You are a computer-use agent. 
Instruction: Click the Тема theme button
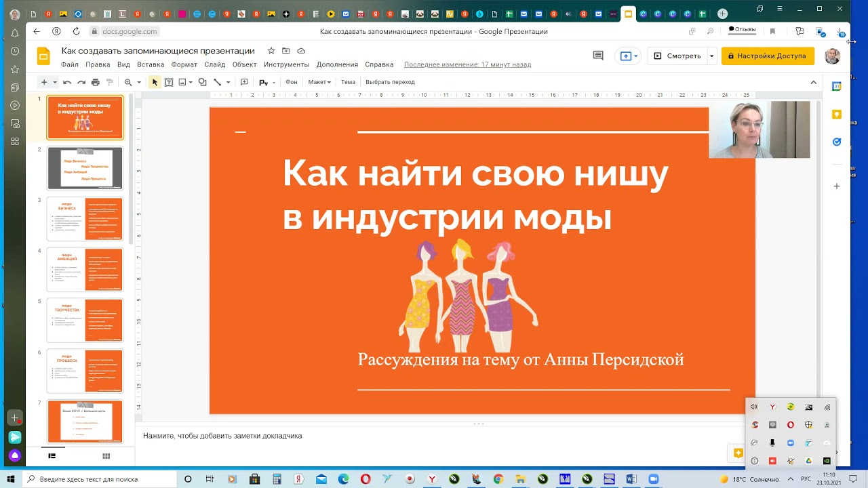[348, 82]
